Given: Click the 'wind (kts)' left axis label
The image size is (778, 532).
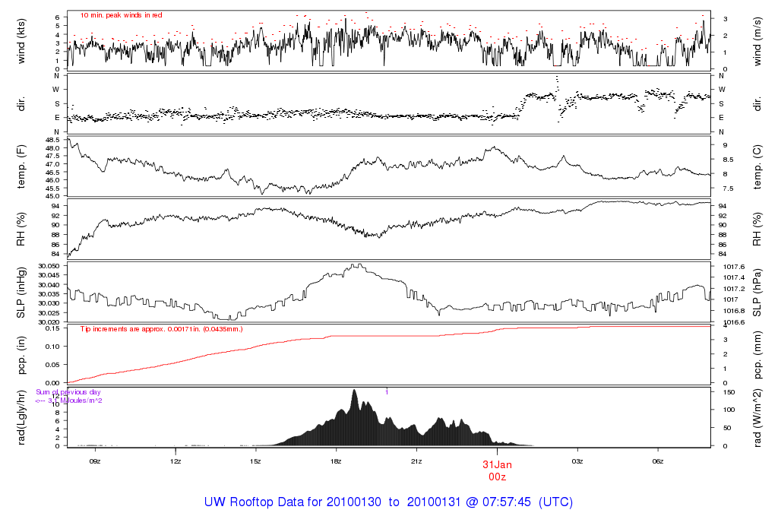Looking at the screenshot, I should point(21,41).
